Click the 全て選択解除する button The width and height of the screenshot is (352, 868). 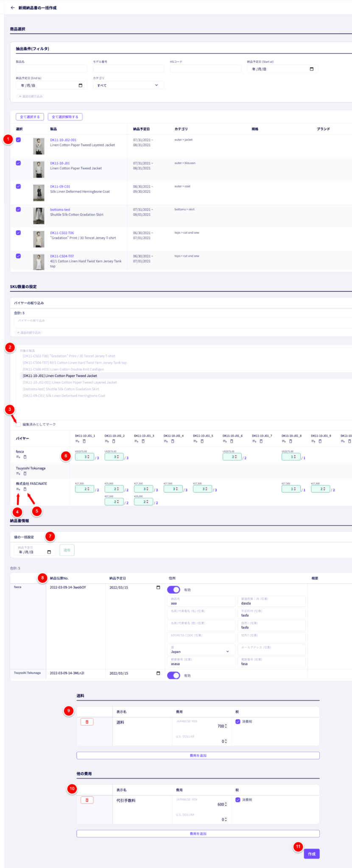coord(65,117)
